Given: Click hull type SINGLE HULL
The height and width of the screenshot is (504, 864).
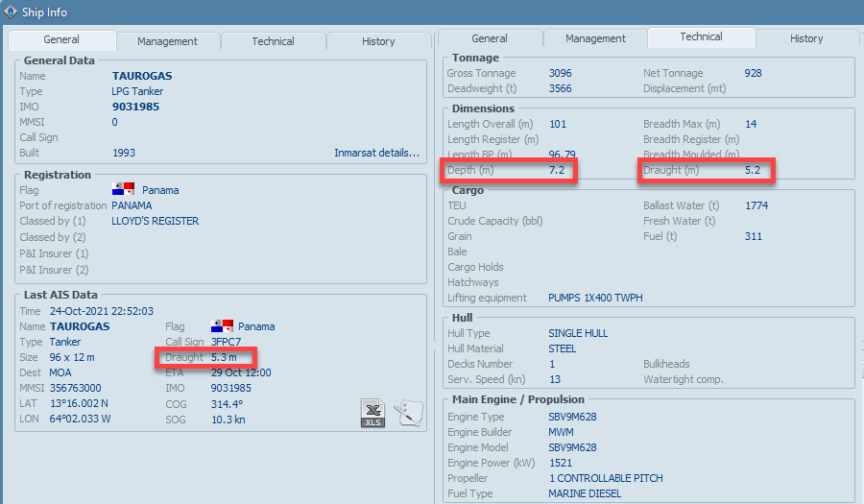Looking at the screenshot, I should pyautogui.click(x=578, y=333).
